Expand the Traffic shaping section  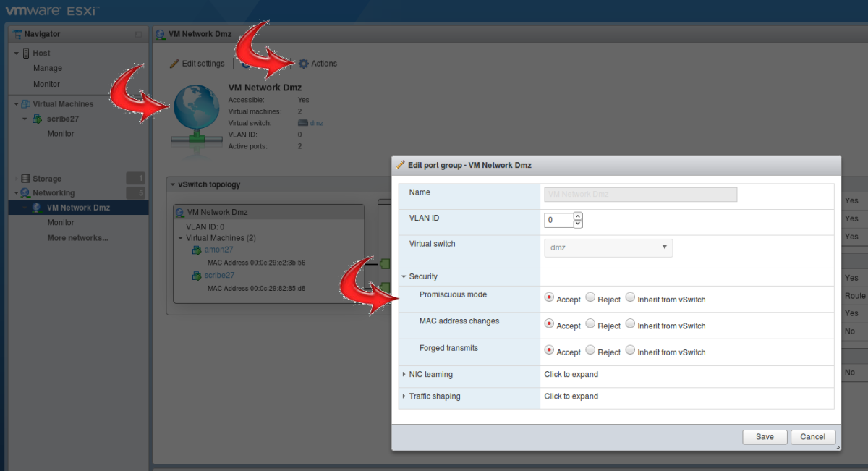tap(404, 396)
